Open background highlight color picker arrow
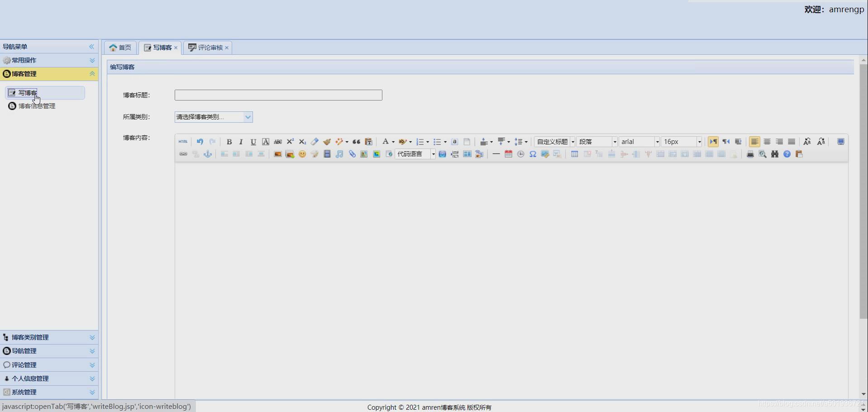The width and height of the screenshot is (868, 412). click(410, 142)
